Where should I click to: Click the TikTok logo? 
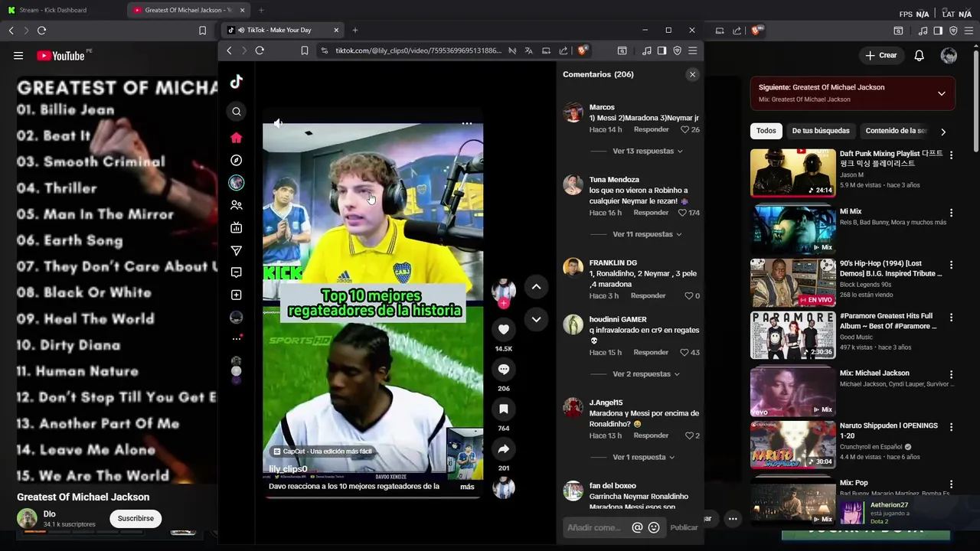(x=237, y=81)
